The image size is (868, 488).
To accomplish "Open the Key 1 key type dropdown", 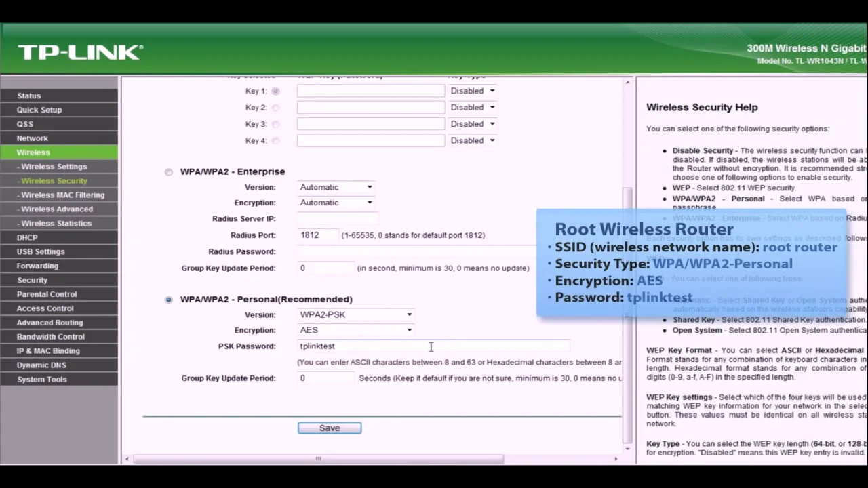I will click(x=473, y=91).
